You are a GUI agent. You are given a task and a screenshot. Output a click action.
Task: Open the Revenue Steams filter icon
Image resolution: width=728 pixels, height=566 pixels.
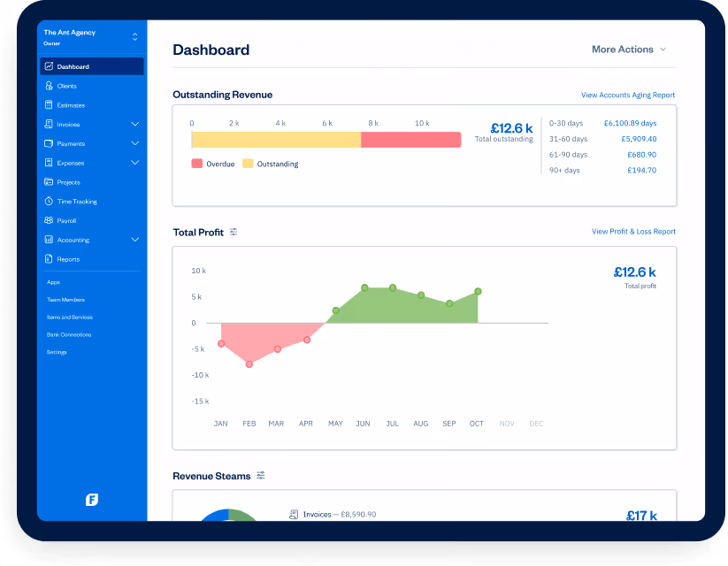[x=260, y=476]
